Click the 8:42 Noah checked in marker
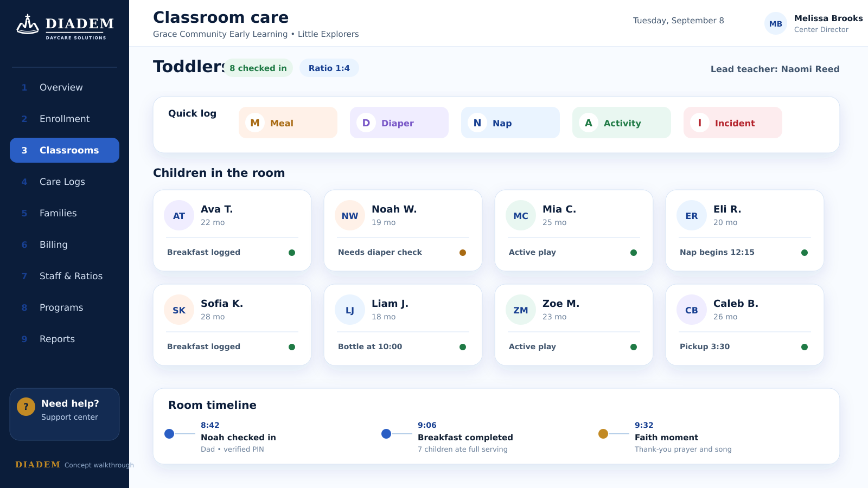 (x=169, y=434)
